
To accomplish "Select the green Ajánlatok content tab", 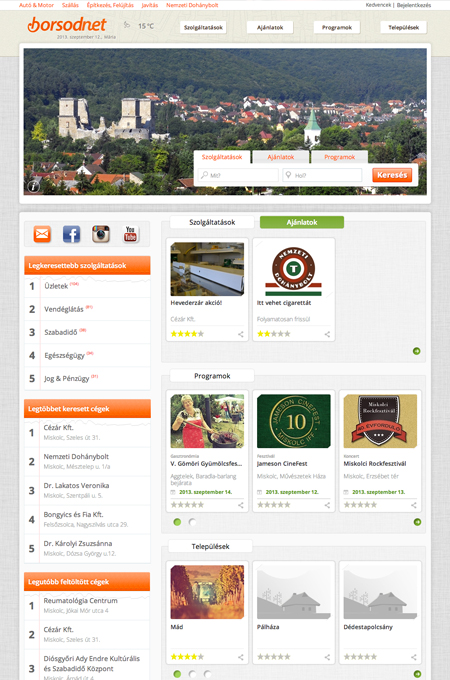I will tap(302, 222).
